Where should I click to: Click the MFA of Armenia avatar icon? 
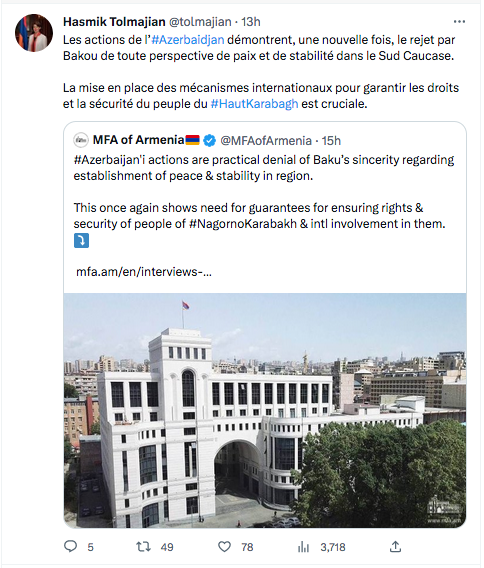pos(81,140)
